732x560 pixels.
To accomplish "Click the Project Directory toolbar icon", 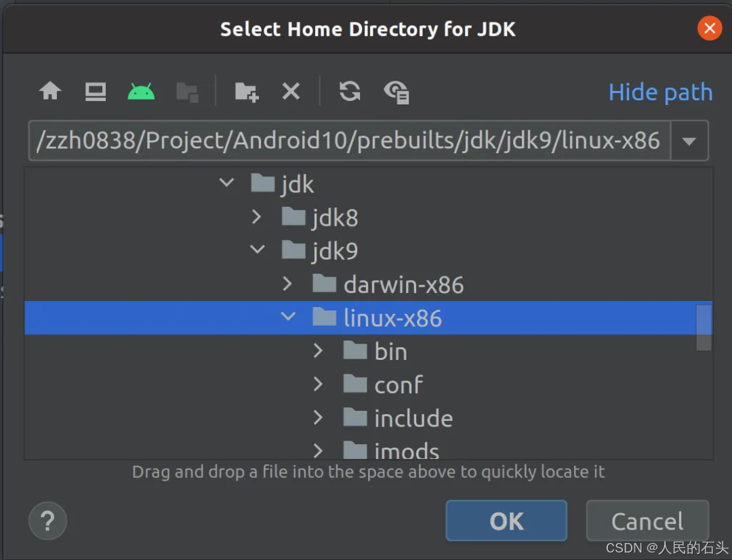I will coord(188,91).
